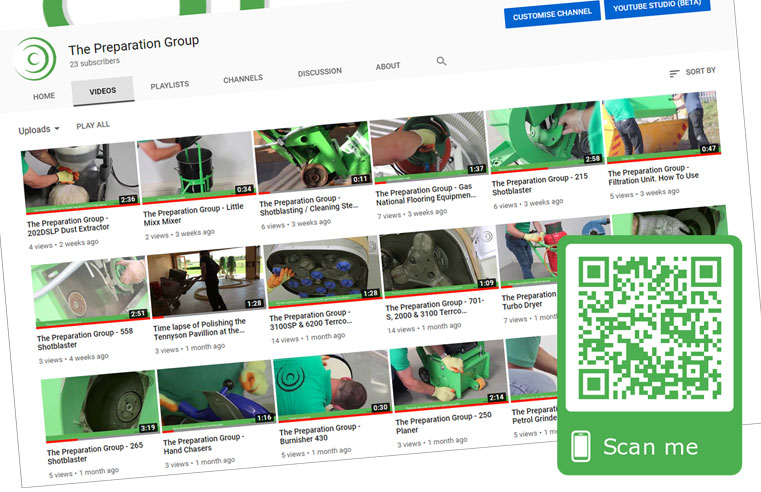The image size is (761, 492).
Task: Switch to the HOME tab
Action: [44, 96]
